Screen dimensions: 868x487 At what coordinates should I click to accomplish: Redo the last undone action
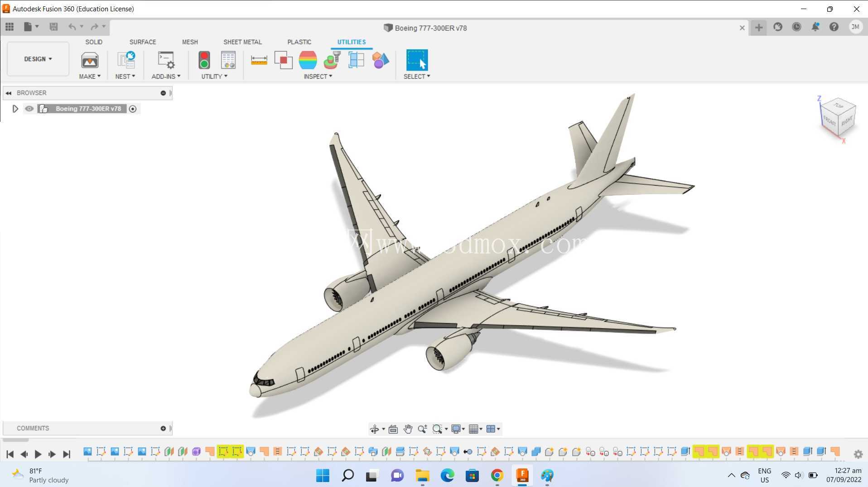[94, 27]
